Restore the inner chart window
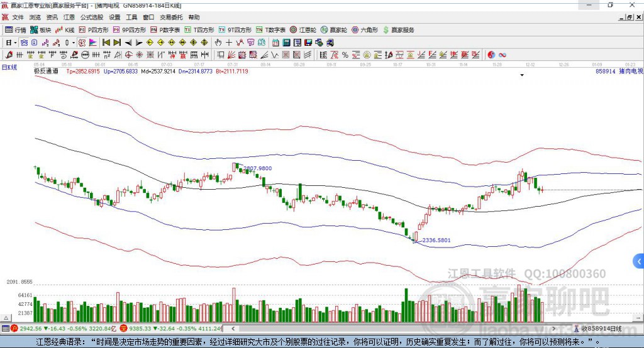644x348 pixels. point(630,17)
